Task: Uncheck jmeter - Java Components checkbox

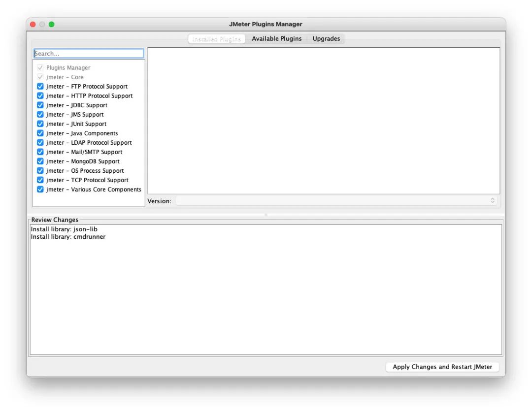Action: coord(40,133)
